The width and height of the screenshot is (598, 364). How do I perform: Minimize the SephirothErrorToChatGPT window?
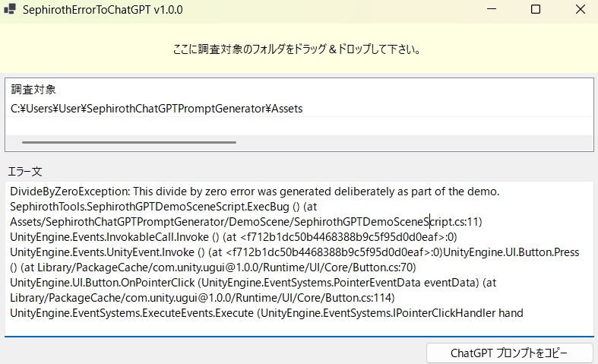492,9
